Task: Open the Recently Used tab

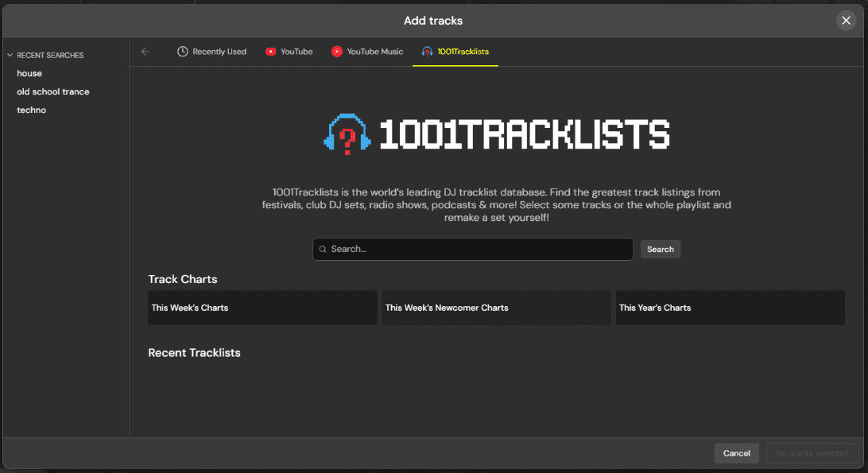Action: pyautogui.click(x=212, y=51)
